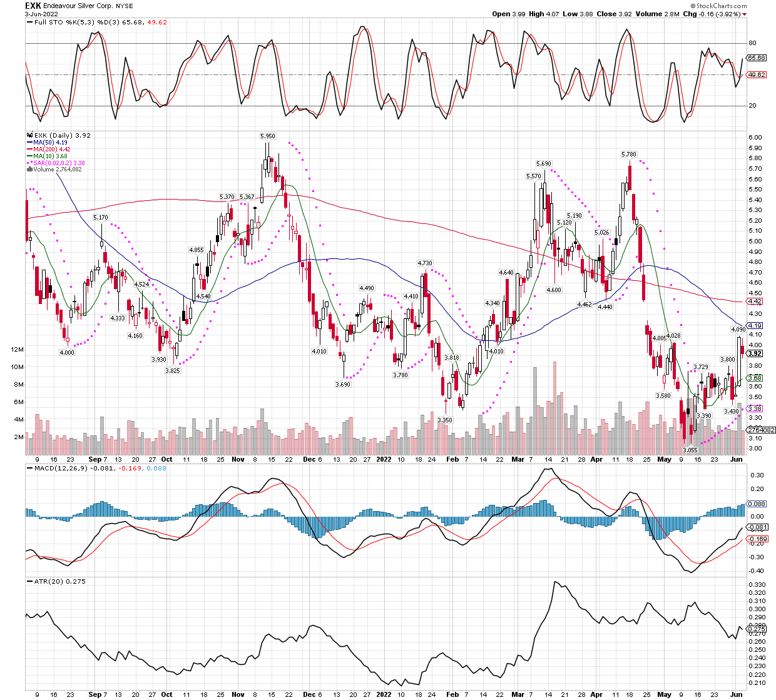Click the 6.00 price axis label
This screenshot has height=700, width=776.
[755, 138]
